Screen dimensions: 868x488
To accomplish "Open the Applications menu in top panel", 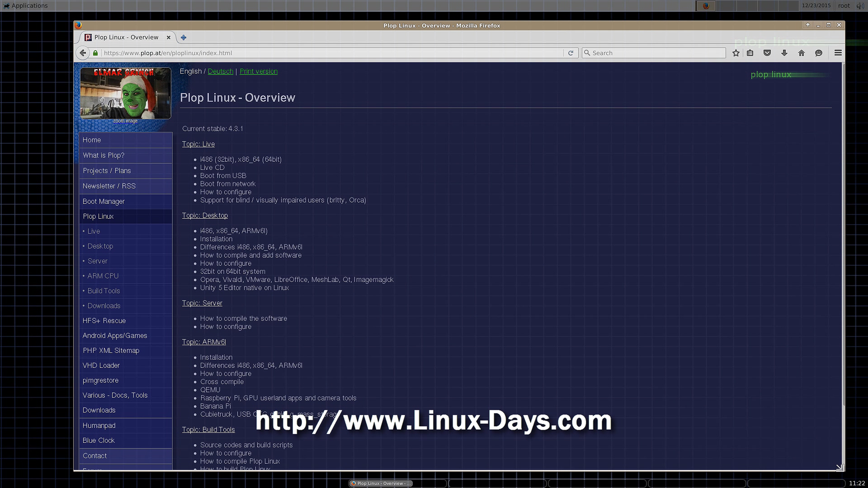I will pos(25,5).
